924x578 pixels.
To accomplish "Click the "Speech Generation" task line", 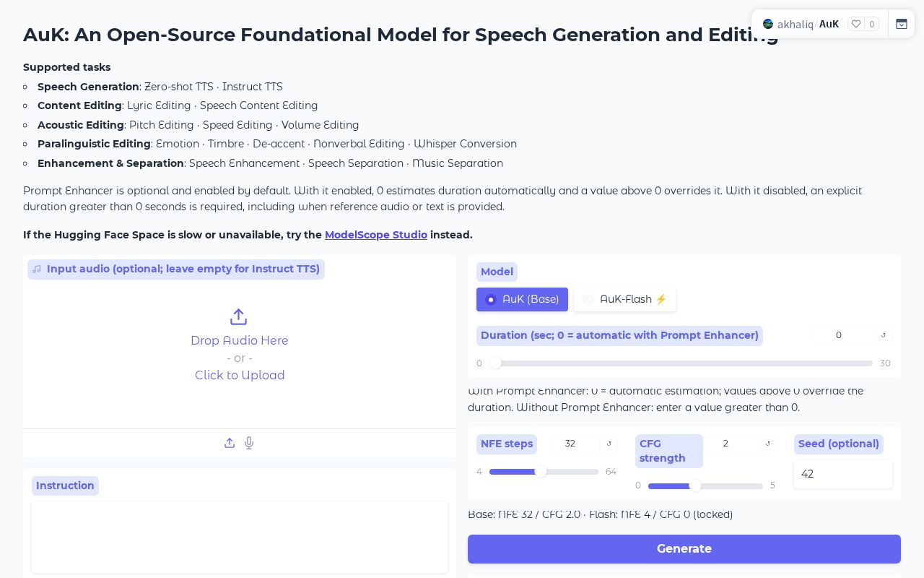I will pos(160,87).
